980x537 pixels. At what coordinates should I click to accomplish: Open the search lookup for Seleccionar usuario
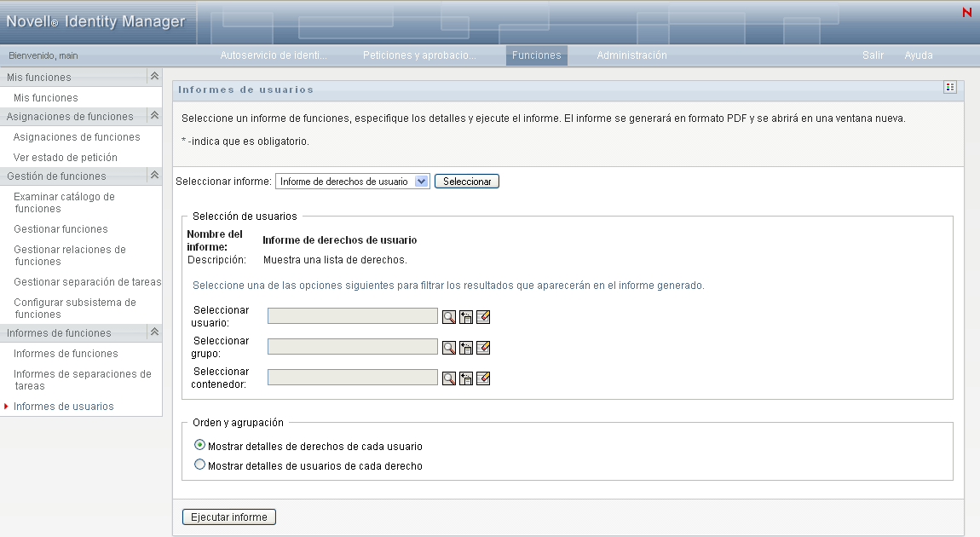pos(449,317)
